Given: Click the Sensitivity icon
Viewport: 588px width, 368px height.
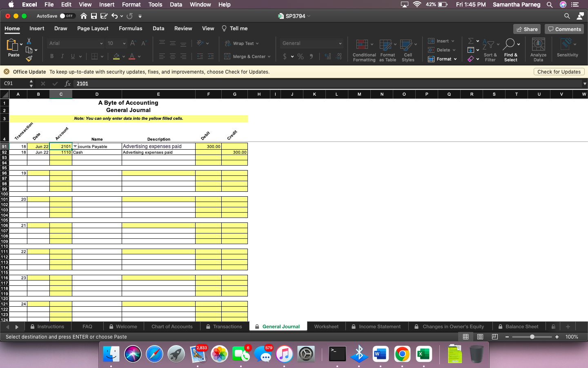Looking at the screenshot, I should [x=567, y=47].
